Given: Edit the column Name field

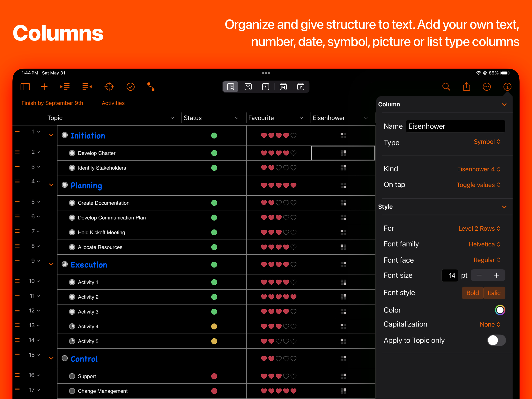Looking at the screenshot, I should [455, 126].
